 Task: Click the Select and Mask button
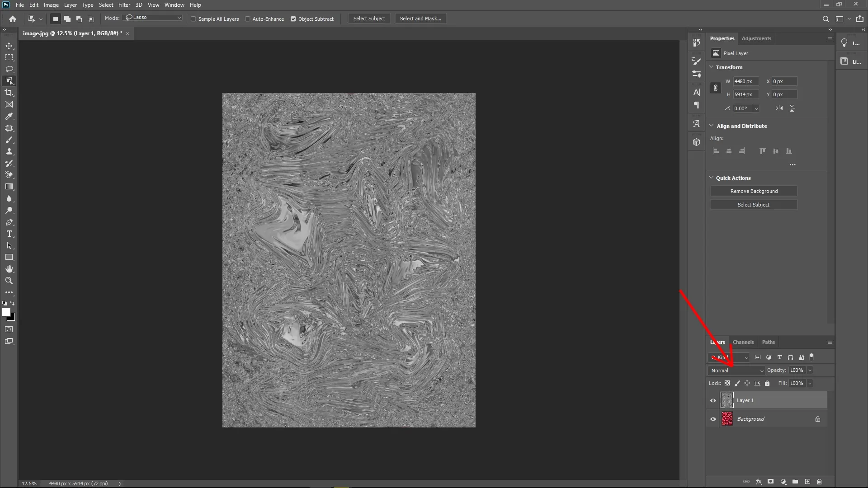420,19
